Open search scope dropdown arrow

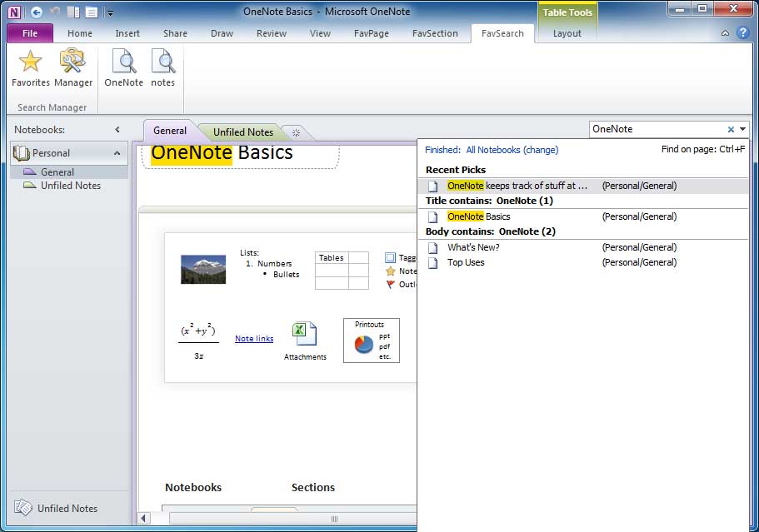coord(742,129)
